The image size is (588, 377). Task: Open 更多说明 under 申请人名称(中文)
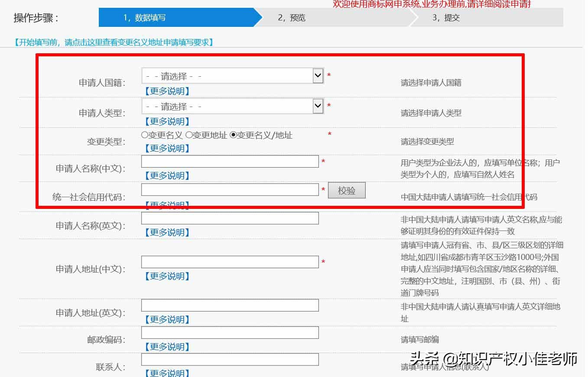(x=167, y=175)
